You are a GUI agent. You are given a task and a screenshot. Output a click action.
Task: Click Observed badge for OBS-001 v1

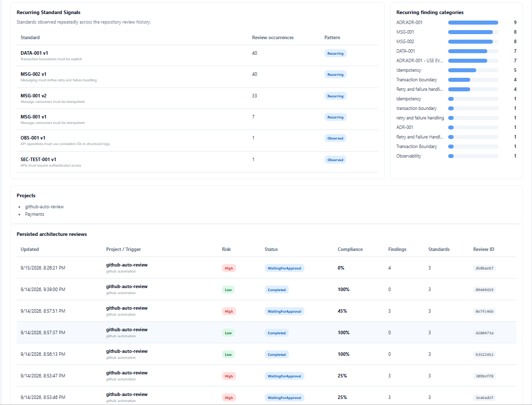coord(335,139)
